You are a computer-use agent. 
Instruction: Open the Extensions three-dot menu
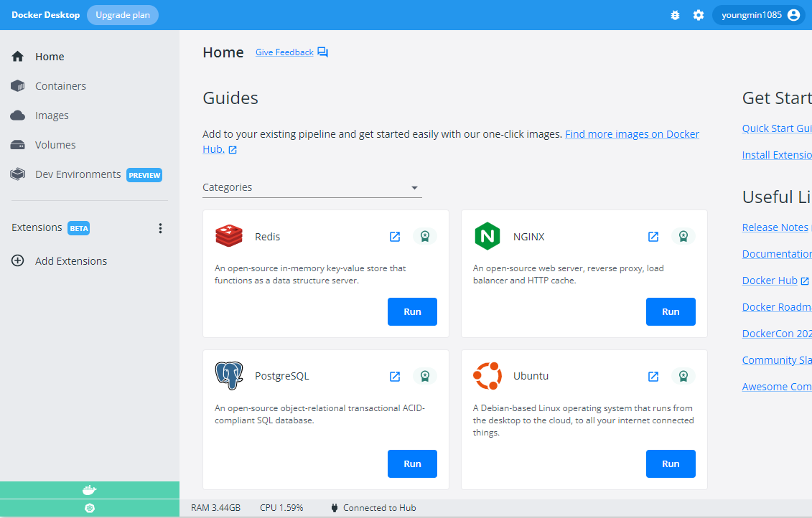pyautogui.click(x=161, y=228)
